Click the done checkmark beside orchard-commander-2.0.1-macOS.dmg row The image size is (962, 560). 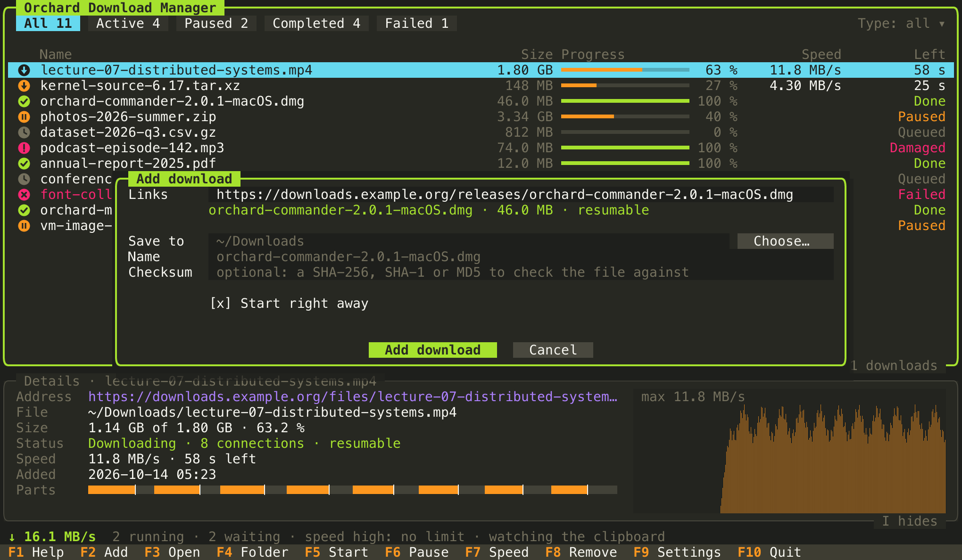[24, 101]
